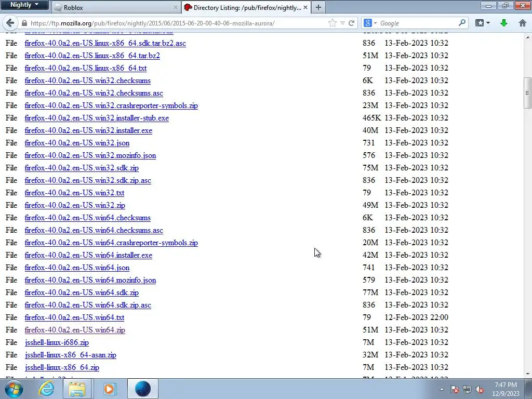Screen dimensions: 532x399
Task: Open firefox-40.0a2.en-US.win64.zip link
Action: pyautogui.click(x=75, y=330)
